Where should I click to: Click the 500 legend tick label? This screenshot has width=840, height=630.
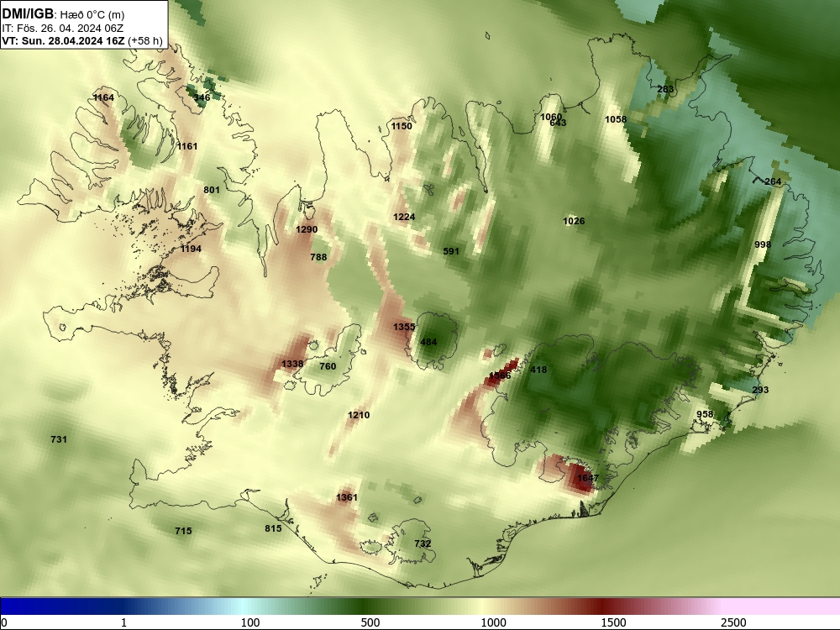(x=370, y=622)
